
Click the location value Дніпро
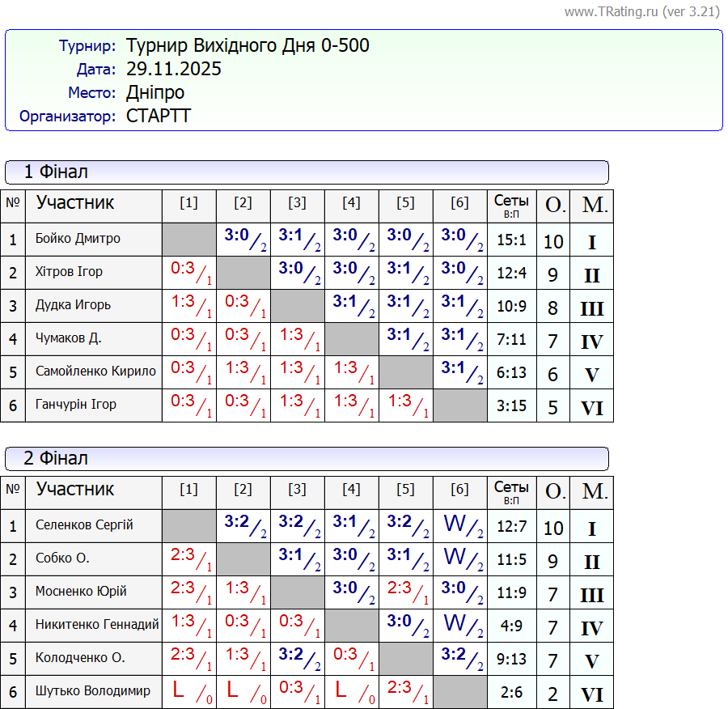point(155,92)
